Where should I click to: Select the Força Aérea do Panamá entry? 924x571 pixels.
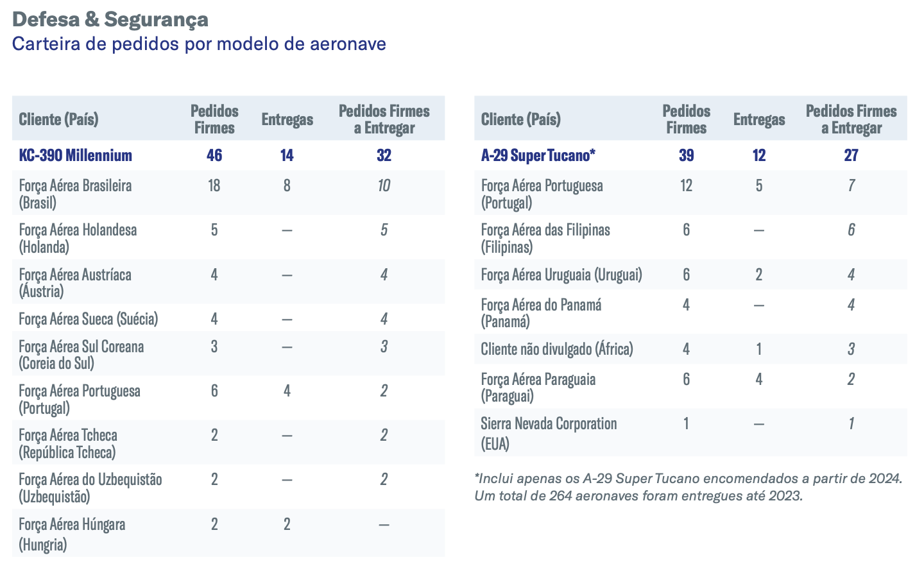click(x=541, y=312)
